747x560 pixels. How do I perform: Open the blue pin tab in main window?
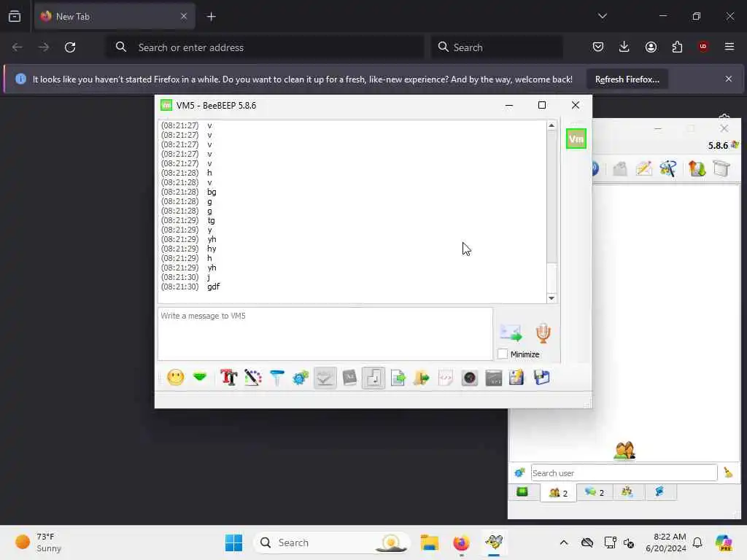tap(659, 492)
